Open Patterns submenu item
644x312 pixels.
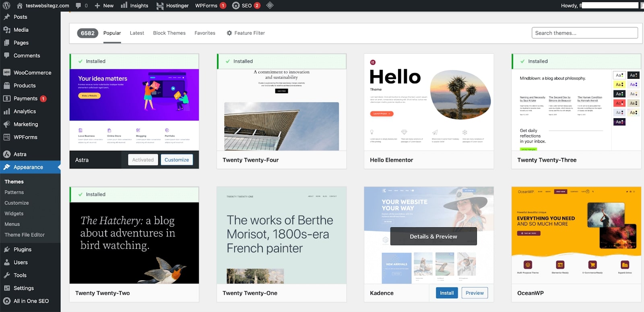14,192
